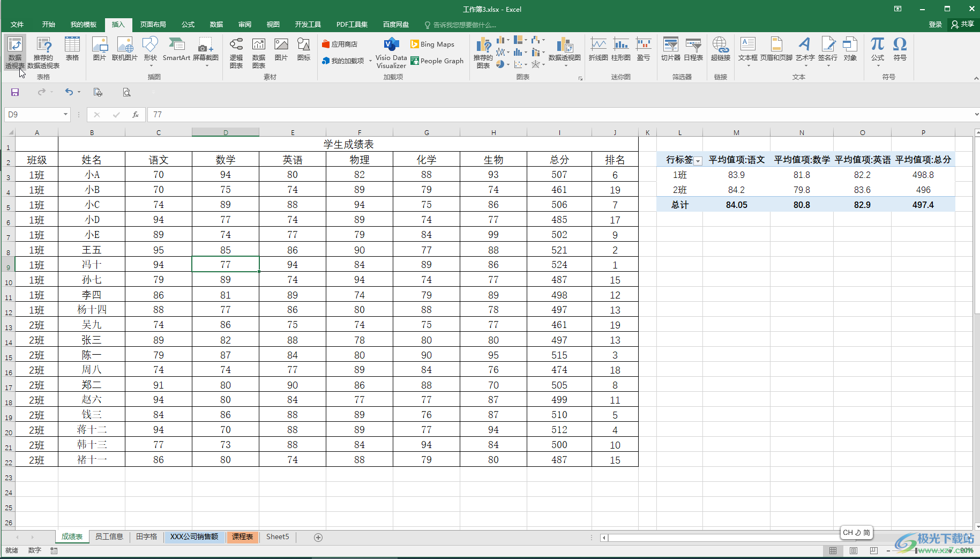Screen dimensions: 980x559
Task: Click the Icons (图标) button in 素材 group
Action: [304, 49]
